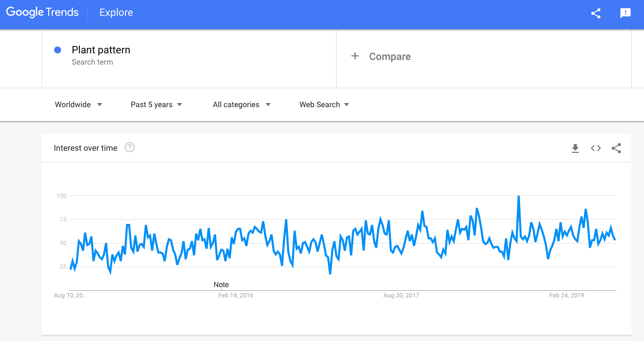
Task: Download the Interest over time CSV
Action: tap(575, 148)
